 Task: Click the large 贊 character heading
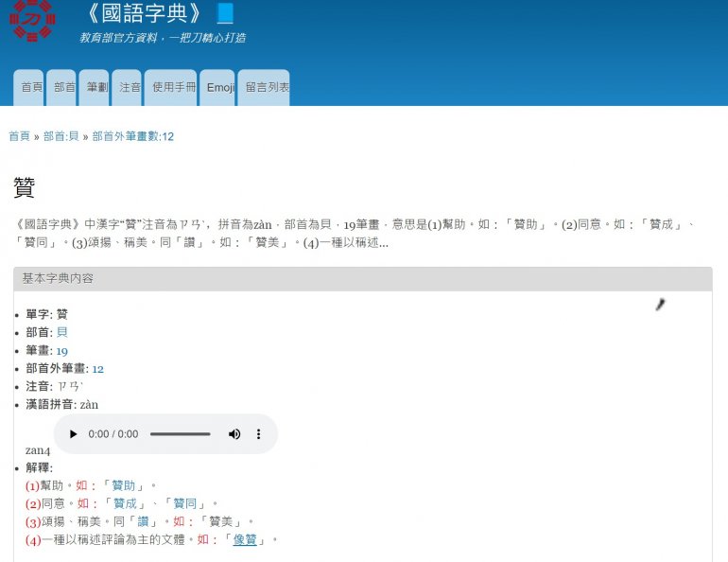pos(25,187)
